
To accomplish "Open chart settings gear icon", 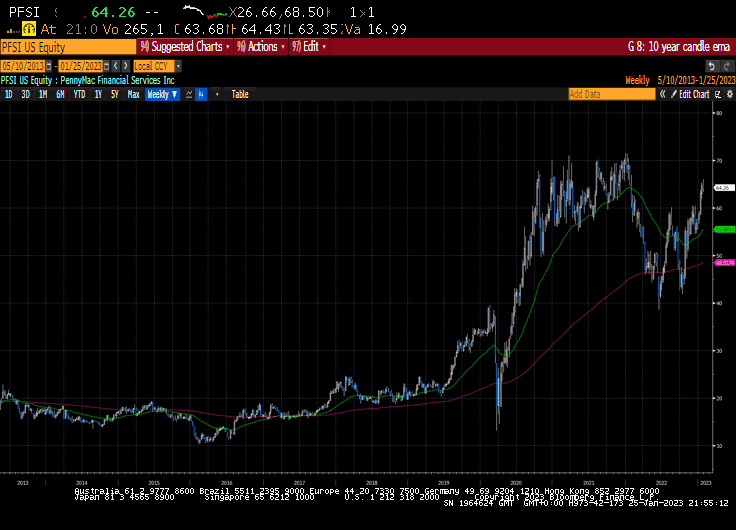I will click(x=729, y=94).
